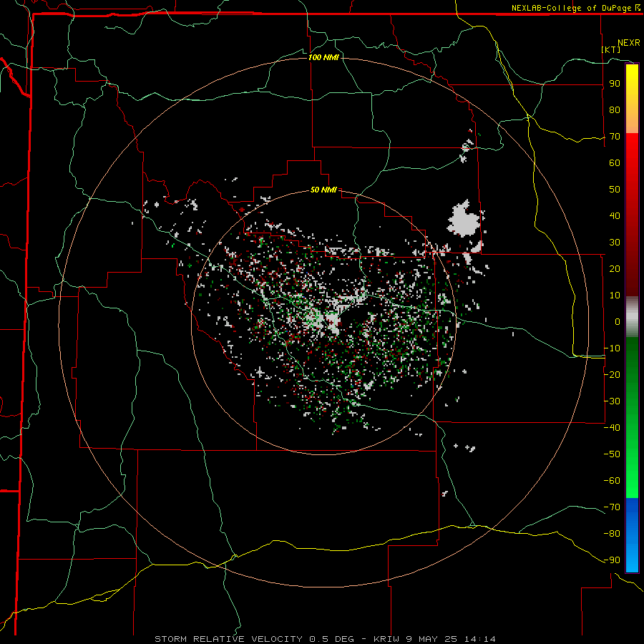Select the -90 value on the velocity scale
The image size is (644, 644).
coord(612,560)
